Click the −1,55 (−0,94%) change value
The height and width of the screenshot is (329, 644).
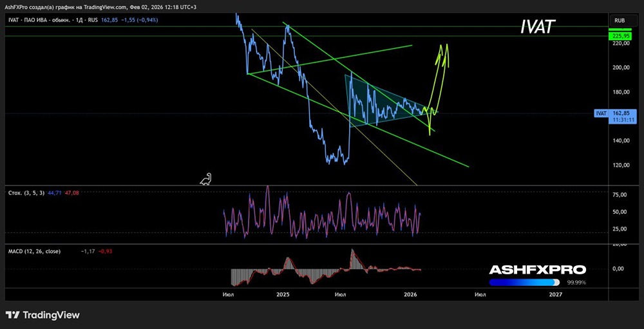(x=138, y=20)
